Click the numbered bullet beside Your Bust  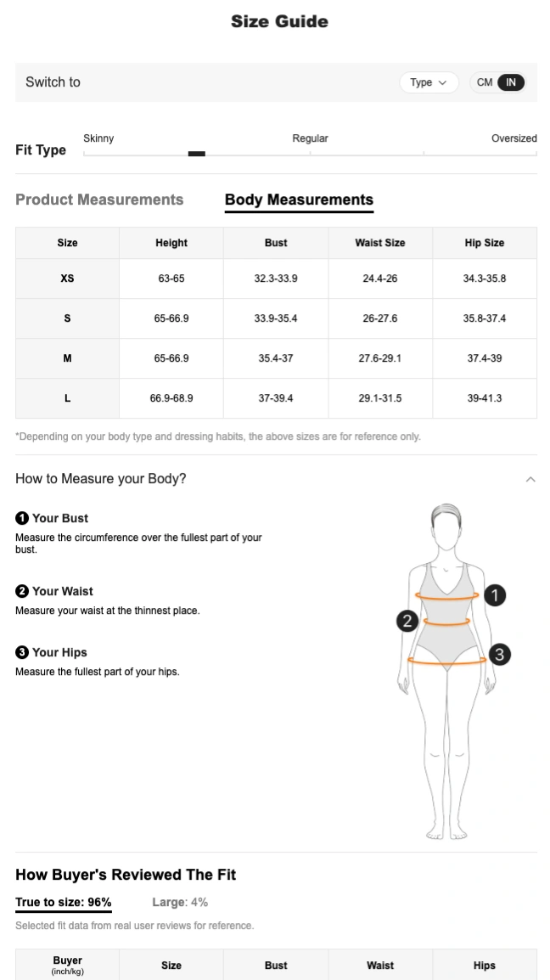pos(22,518)
